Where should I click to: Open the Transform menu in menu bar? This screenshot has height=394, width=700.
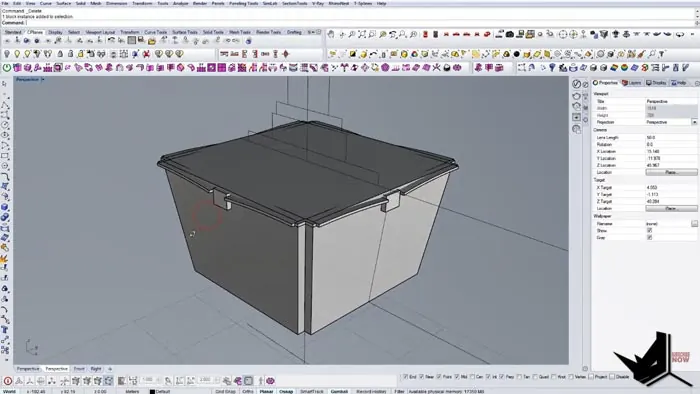click(x=142, y=3)
